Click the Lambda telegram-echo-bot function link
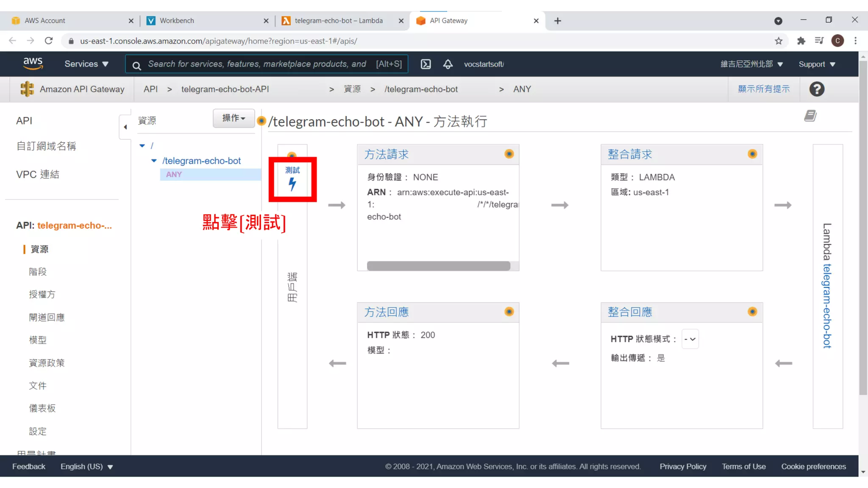Viewport: 868px width, 488px height. click(x=827, y=305)
